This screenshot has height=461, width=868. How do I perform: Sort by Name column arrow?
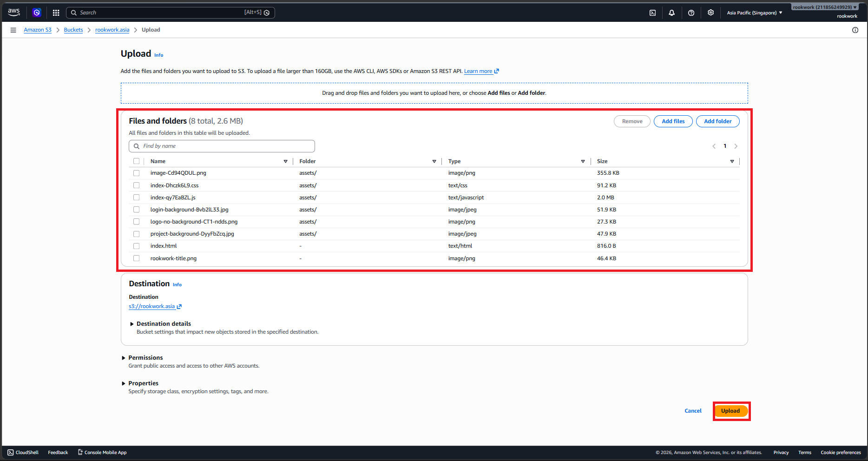click(x=285, y=161)
